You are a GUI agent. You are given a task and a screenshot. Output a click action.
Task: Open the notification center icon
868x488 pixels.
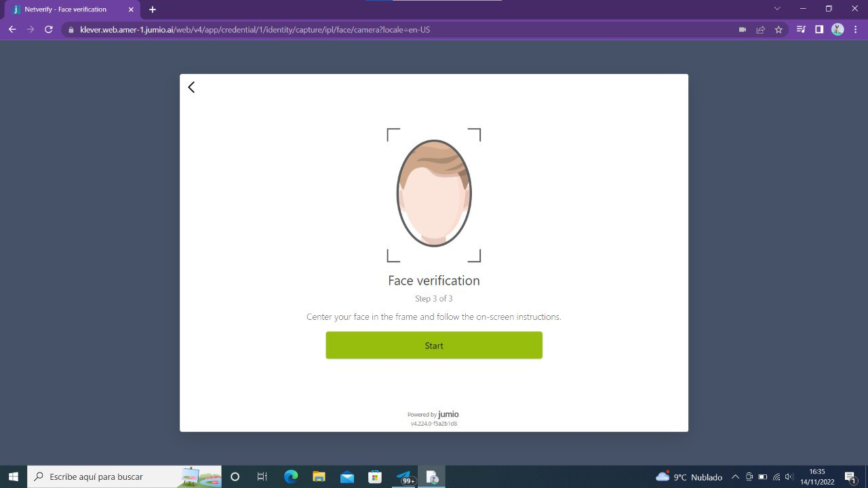coord(850,476)
